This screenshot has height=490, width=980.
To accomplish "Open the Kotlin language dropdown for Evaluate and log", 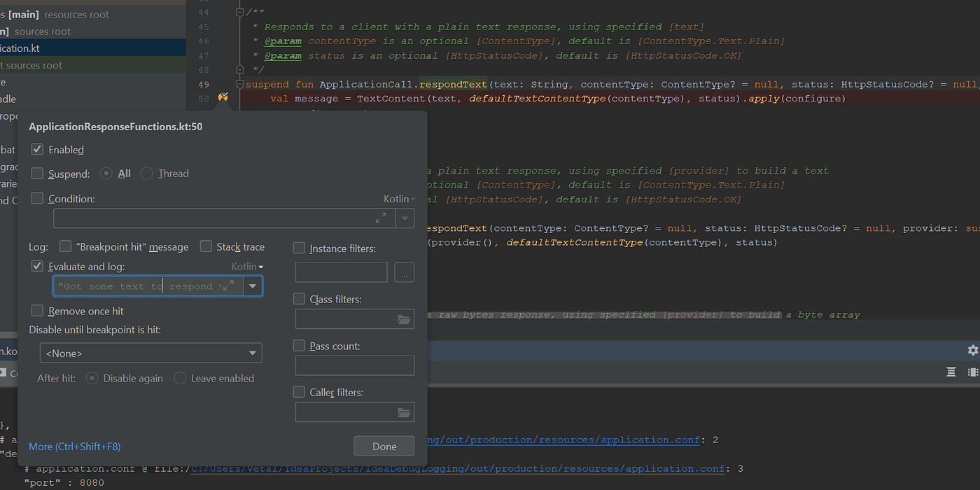I will pos(247,266).
